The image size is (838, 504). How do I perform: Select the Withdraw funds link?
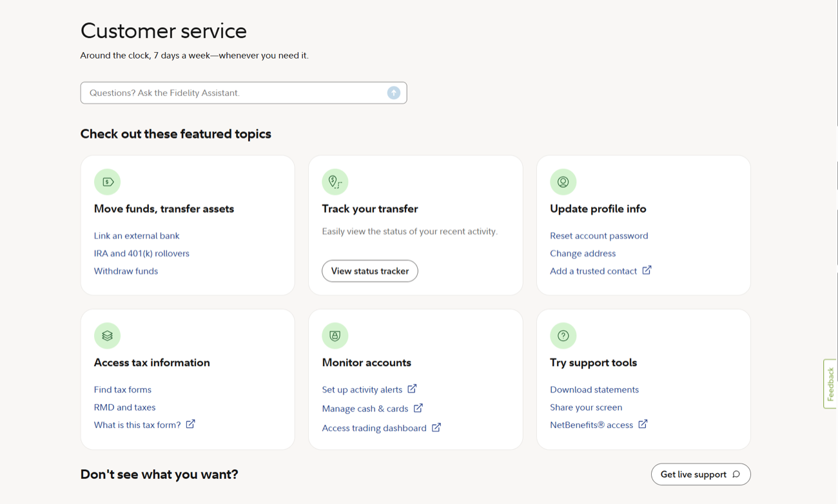coord(126,271)
